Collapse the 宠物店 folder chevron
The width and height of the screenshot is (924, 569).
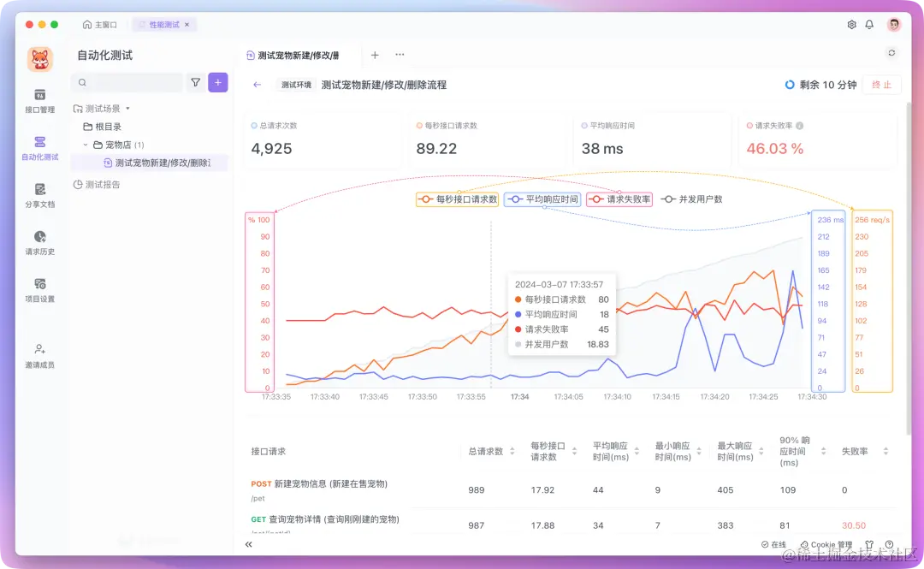(x=86, y=145)
